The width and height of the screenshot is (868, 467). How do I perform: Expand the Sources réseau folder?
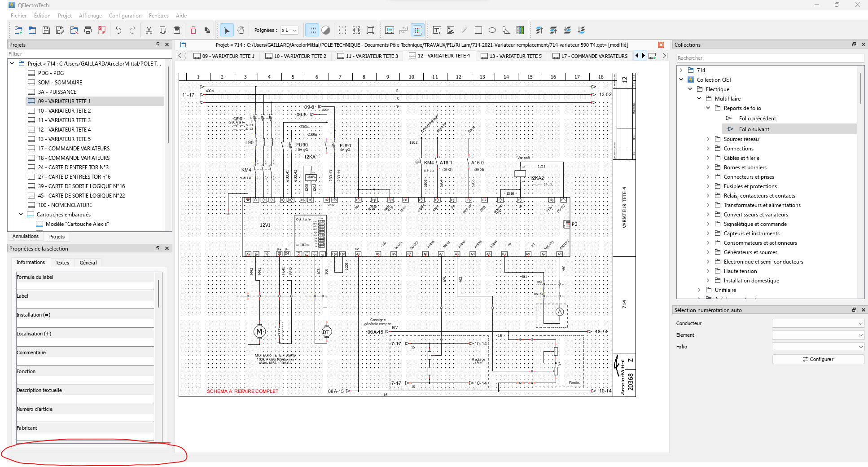[x=708, y=139]
